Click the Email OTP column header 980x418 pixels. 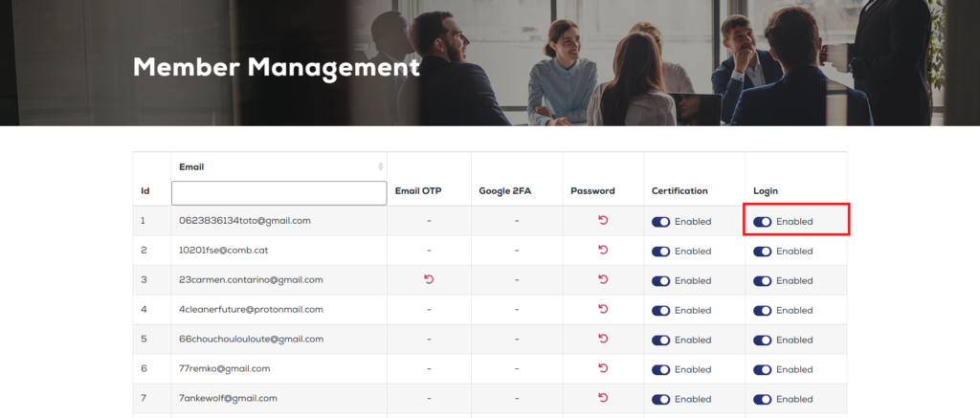[x=418, y=191]
